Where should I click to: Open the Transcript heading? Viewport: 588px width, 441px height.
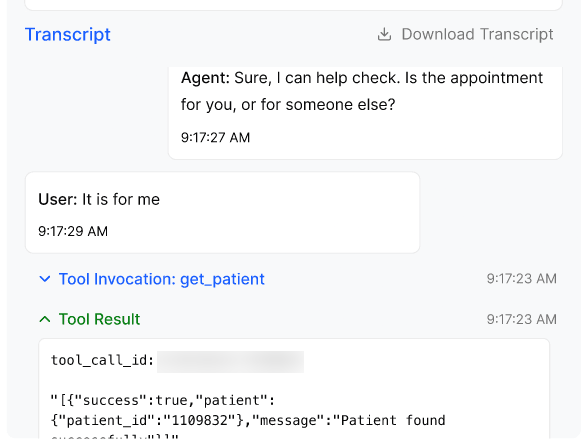[68, 34]
